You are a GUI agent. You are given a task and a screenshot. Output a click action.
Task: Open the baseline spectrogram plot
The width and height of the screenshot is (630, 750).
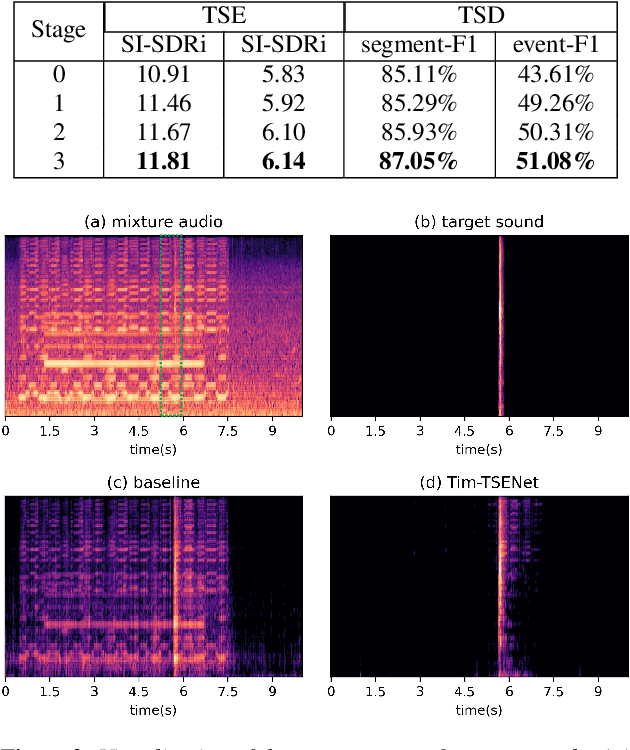tap(153, 587)
